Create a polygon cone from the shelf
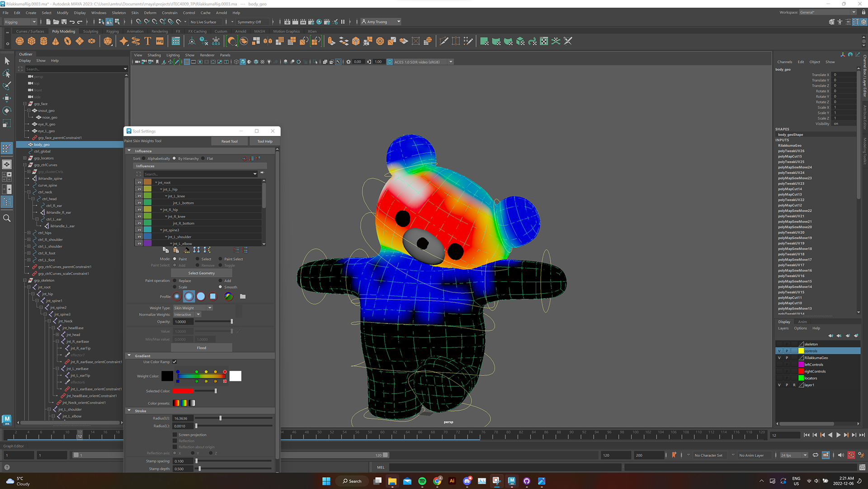The image size is (868, 489). pyautogui.click(x=56, y=41)
